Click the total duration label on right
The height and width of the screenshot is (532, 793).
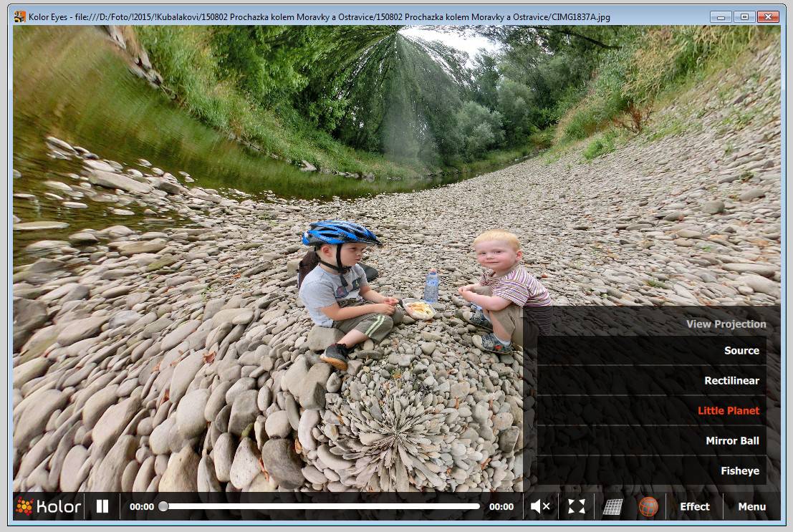(501, 506)
